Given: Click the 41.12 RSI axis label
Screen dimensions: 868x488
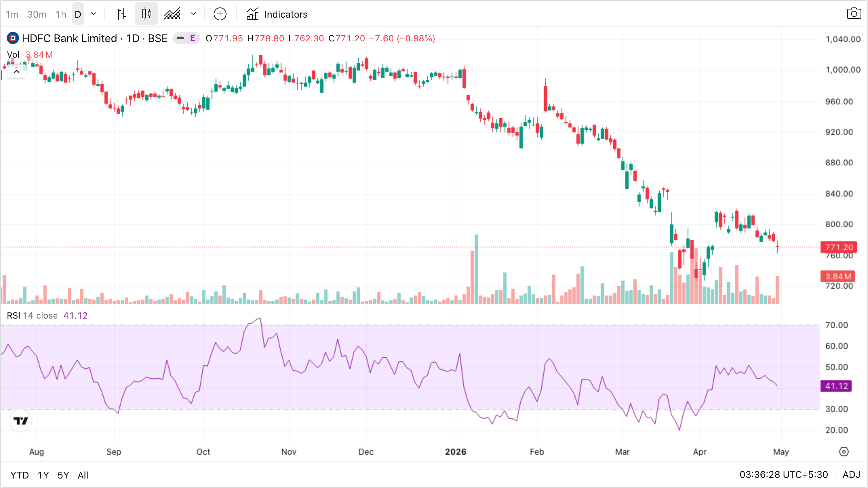Looking at the screenshot, I should point(836,386).
